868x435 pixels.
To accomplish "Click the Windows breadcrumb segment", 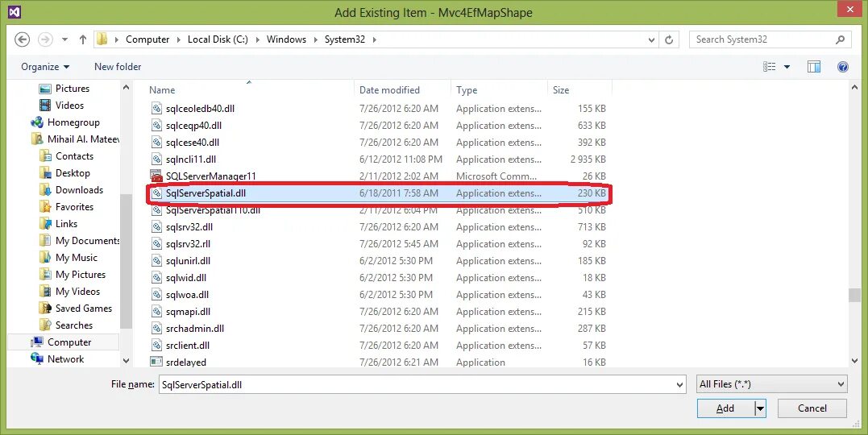I will coord(286,39).
